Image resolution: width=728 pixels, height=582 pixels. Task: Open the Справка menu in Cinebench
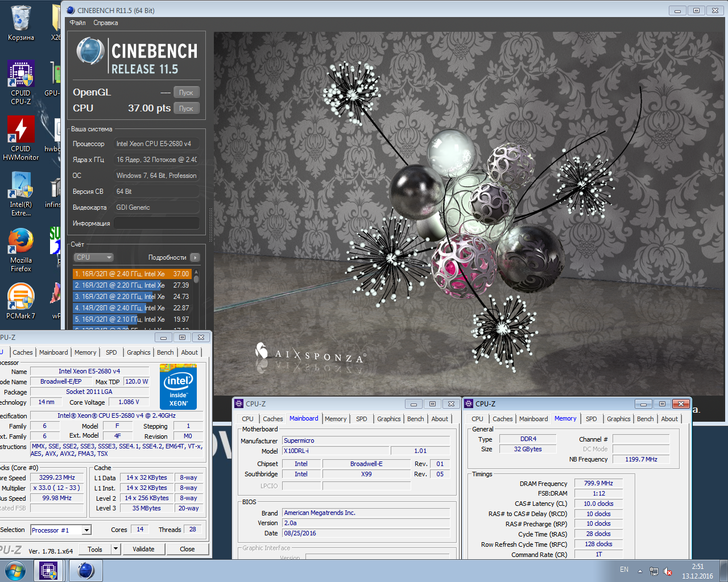point(106,23)
